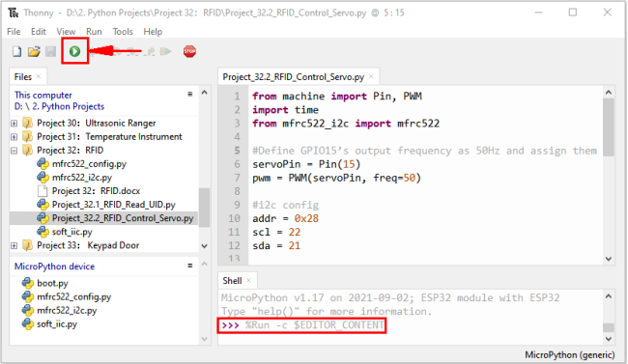628x364 pixels.
Task: Click the editor vertical scrollbar thumb
Action: pos(609,127)
